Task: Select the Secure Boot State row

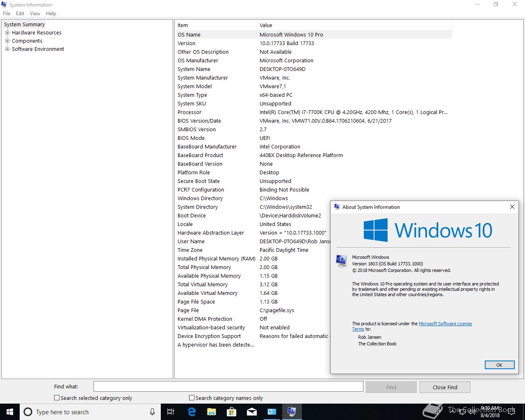Action: (314, 181)
